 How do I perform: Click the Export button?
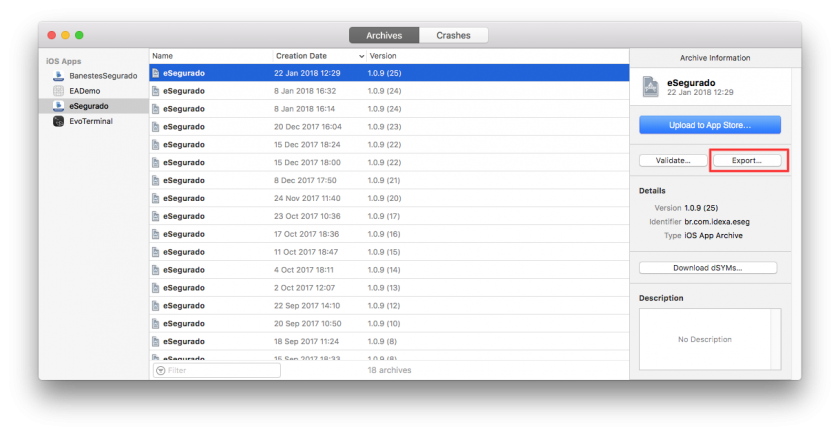pyautogui.click(x=746, y=160)
